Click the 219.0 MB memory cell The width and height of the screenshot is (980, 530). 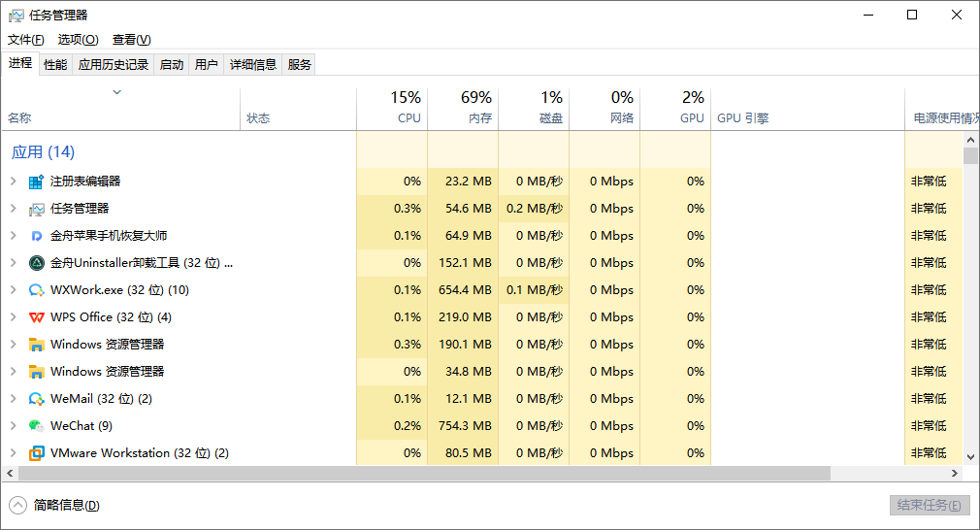(465, 316)
